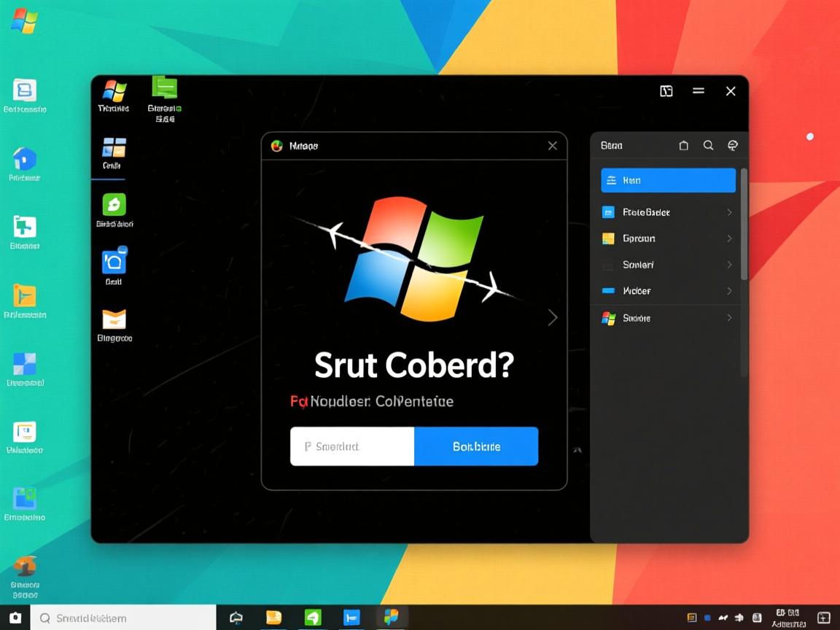Viewport: 840px width, 630px height.
Task: Click the next arrow on the dialog's right edge
Action: [553, 317]
